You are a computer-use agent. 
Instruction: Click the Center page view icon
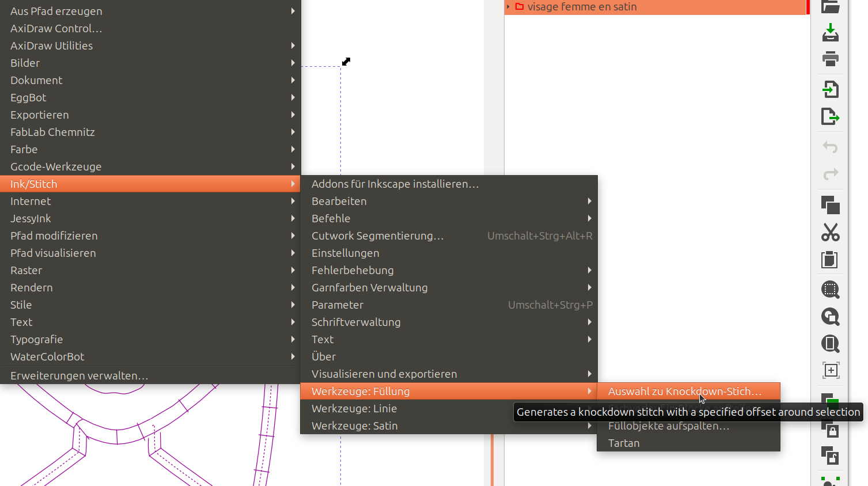pyautogui.click(x=830, y=370)
